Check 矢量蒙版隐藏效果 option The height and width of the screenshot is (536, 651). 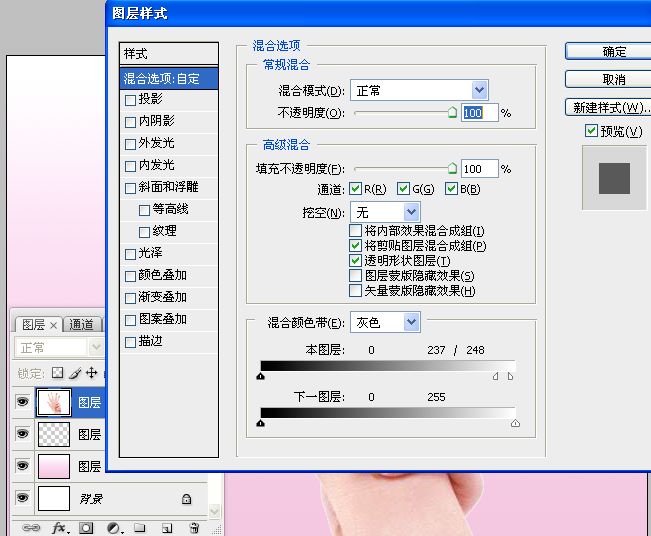pyautogui.click(x=355, y=290)
